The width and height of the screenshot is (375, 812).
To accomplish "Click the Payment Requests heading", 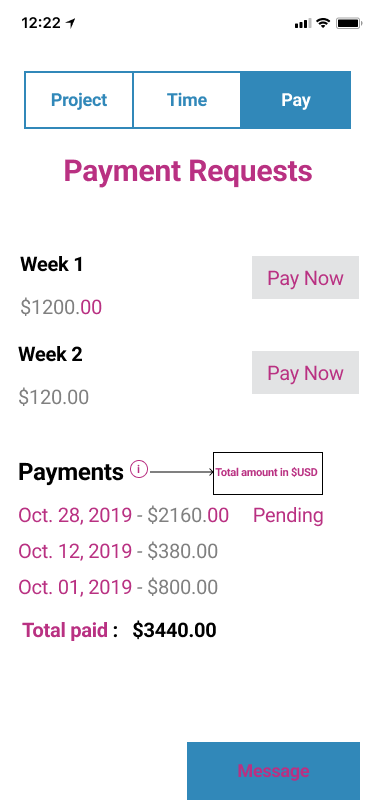I will click(x=188, y=171).
